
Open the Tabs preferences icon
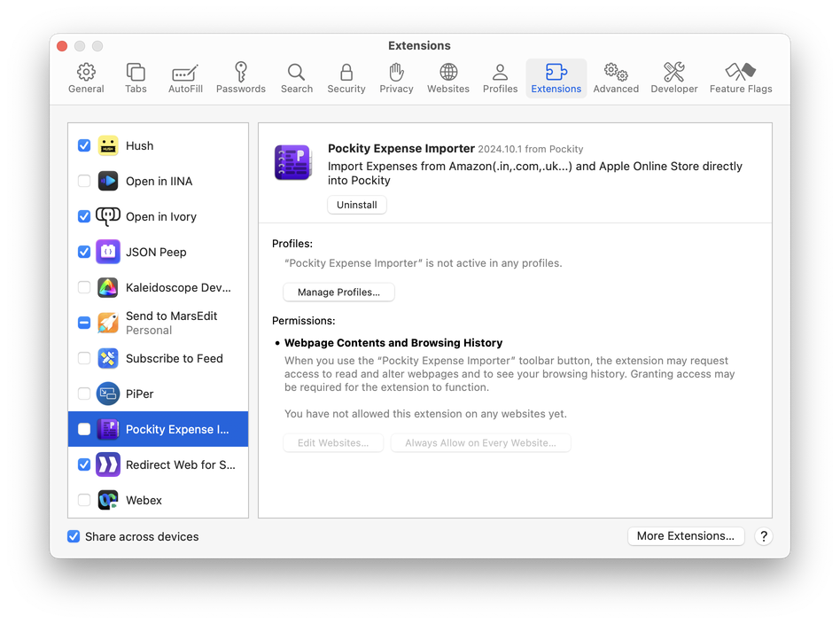136,71
